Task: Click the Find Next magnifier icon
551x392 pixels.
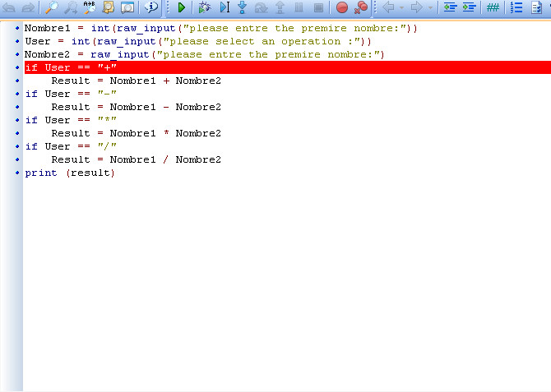Action: 71,7
